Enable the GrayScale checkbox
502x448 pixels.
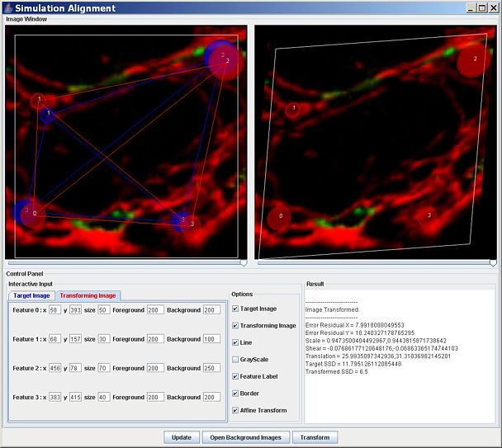click(x=236, y=359)
